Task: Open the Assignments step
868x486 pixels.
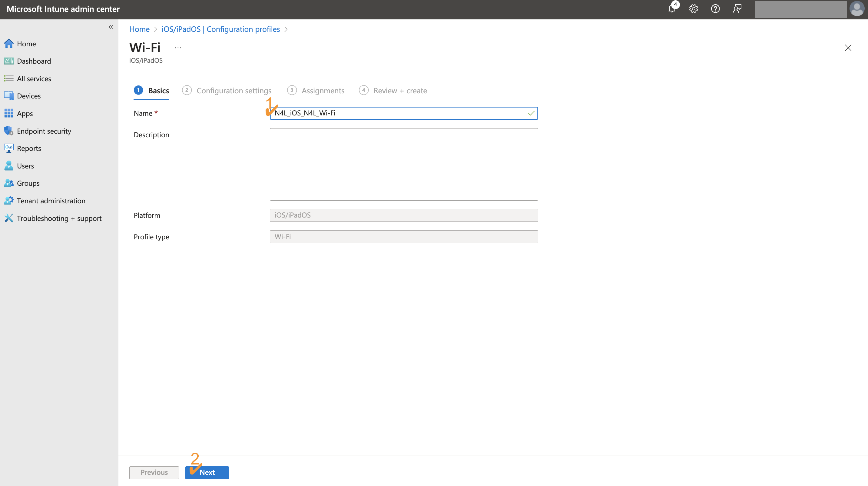Action: [323, 90]
